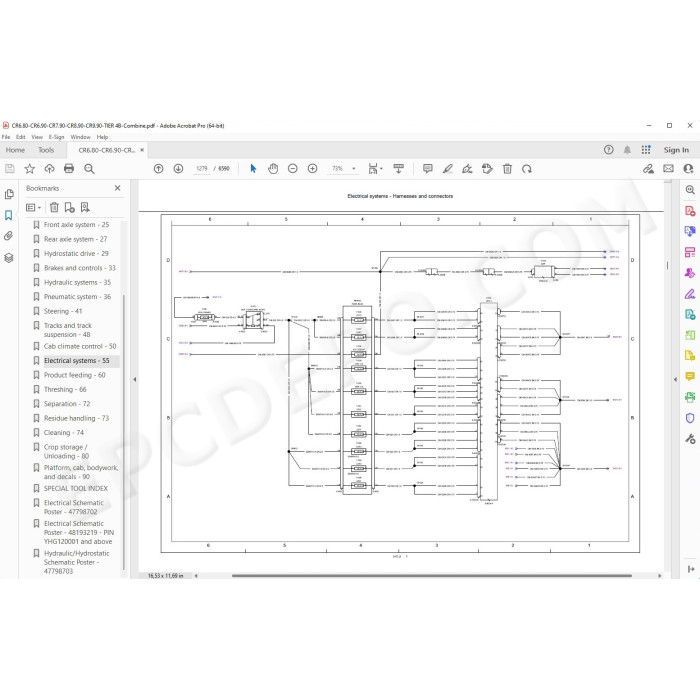Viewport: 700px width, 700px height.
Task: Collapse the right tools pane arrow
Action: pyautogui.click(x=675, y=379)
